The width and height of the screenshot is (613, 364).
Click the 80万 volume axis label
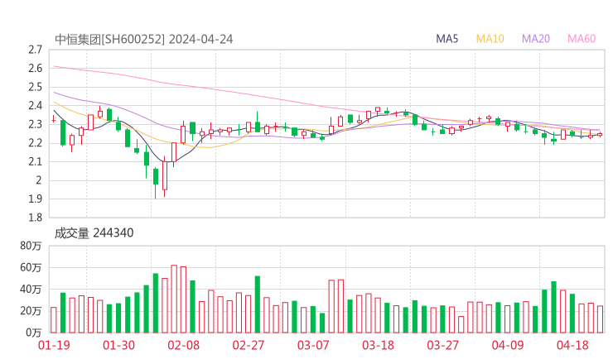[x=31, y=246]
